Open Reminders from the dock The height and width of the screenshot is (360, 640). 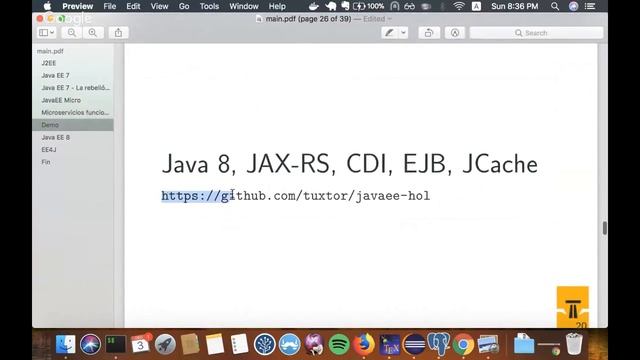(240, 344)
